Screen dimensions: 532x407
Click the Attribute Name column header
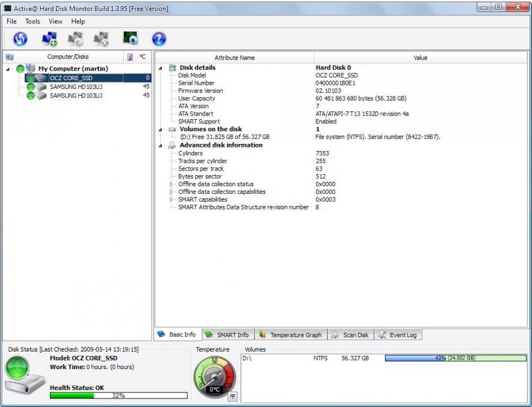[x=234, y=58]
